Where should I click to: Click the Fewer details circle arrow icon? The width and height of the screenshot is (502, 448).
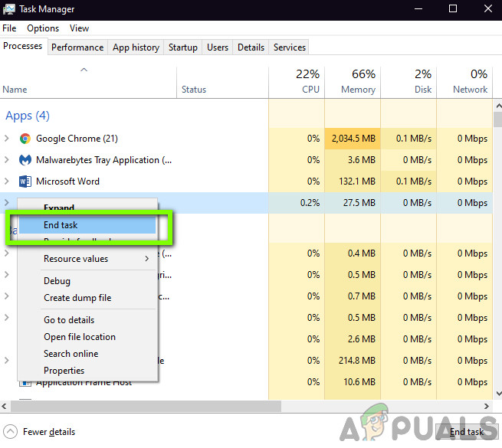pyautogui.click(x=10, y=432)
